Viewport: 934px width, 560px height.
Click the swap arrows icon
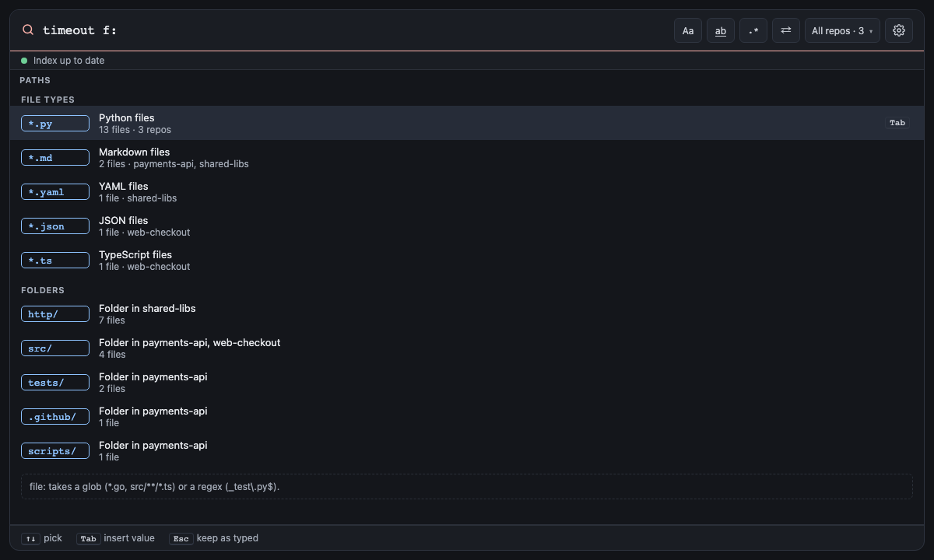pyautogui.click(x=786, y=30)
